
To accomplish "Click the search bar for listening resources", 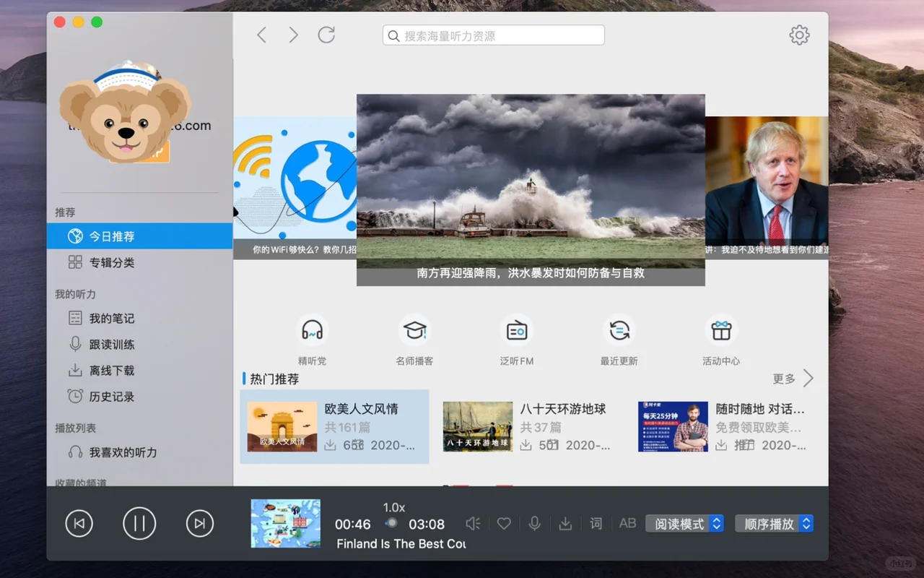I will 493,35.
